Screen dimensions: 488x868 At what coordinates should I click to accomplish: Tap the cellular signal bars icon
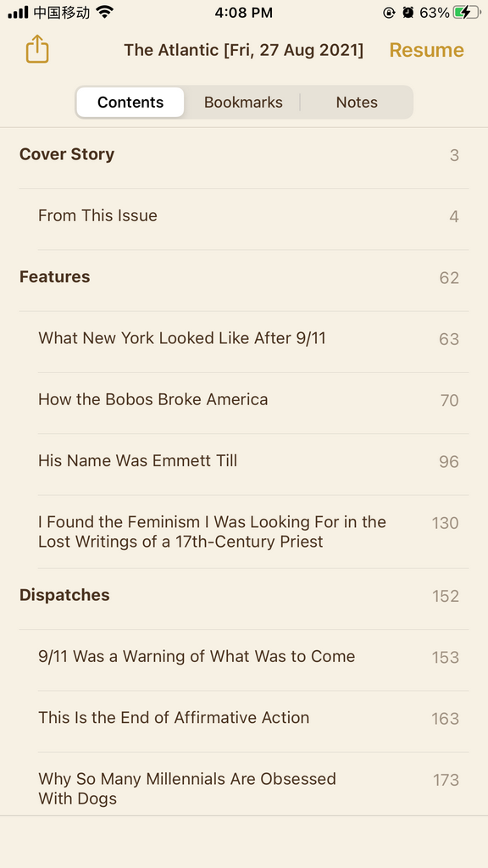point(18,12)
